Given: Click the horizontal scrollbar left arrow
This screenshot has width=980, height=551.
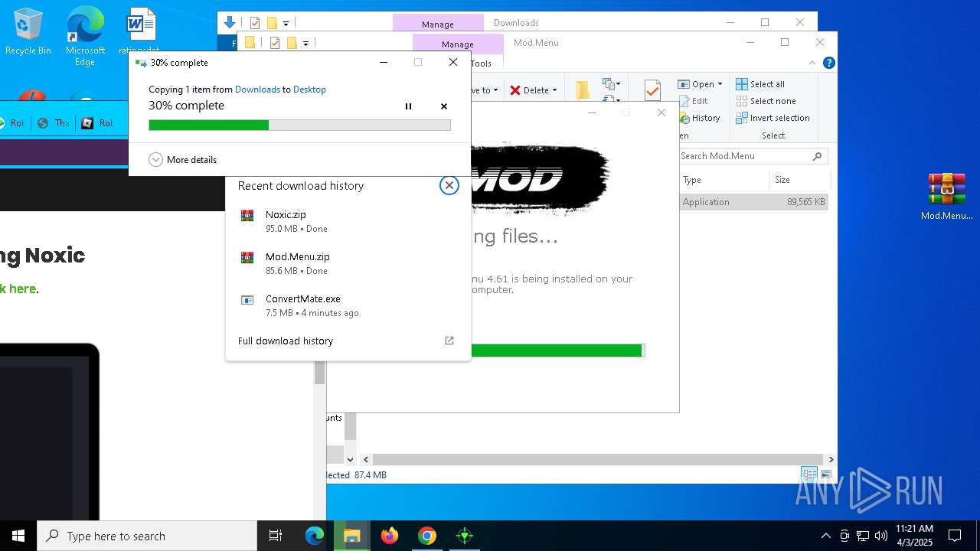Looking at the screenshot, I should click(366, 460).
